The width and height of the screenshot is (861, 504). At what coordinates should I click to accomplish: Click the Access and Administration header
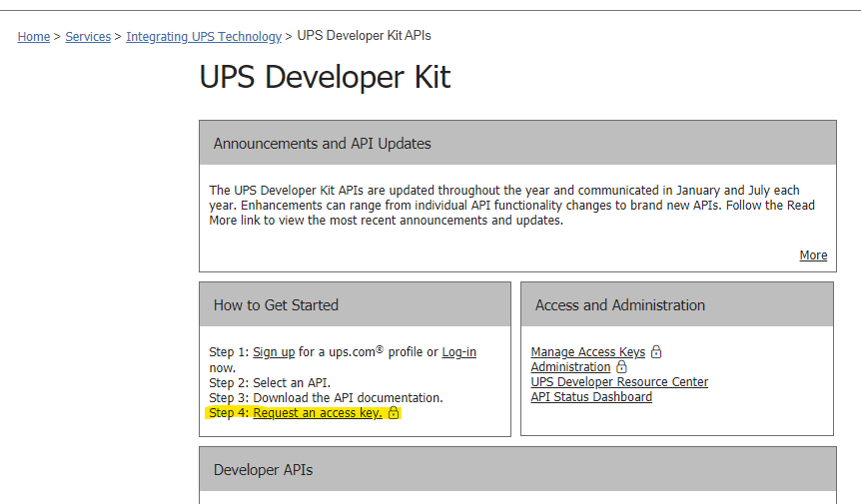tap(677, 304)
